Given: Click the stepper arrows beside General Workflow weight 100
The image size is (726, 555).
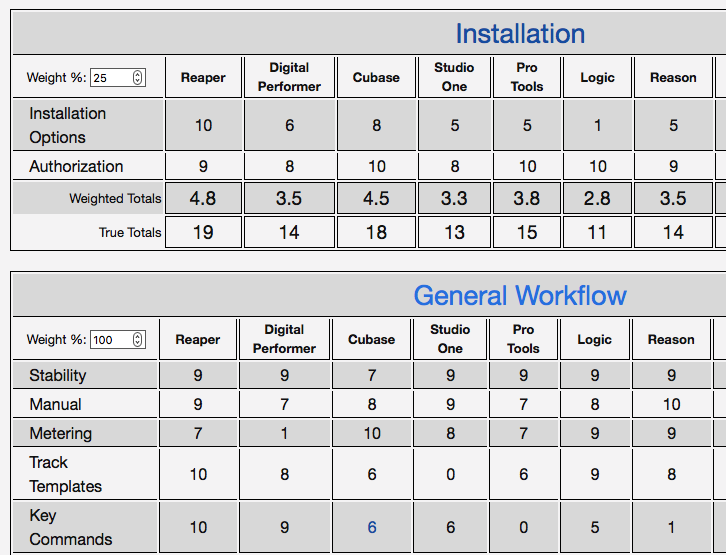Looking at the screenshot, I should click(x=138, y=340).
